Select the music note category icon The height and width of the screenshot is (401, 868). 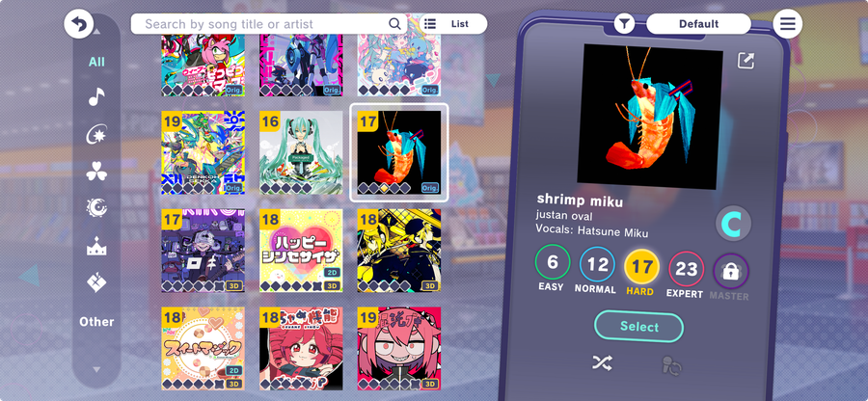coord(96,96)
